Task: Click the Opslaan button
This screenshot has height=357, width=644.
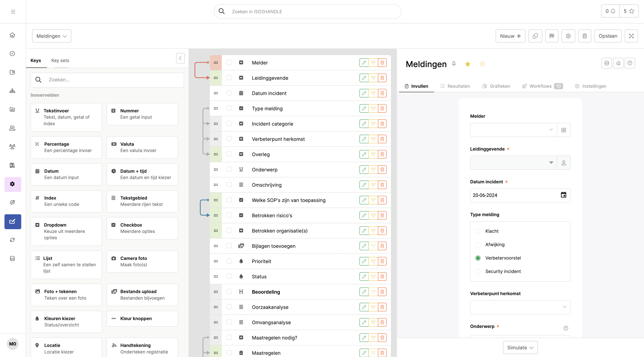Action: pos(607,36)
